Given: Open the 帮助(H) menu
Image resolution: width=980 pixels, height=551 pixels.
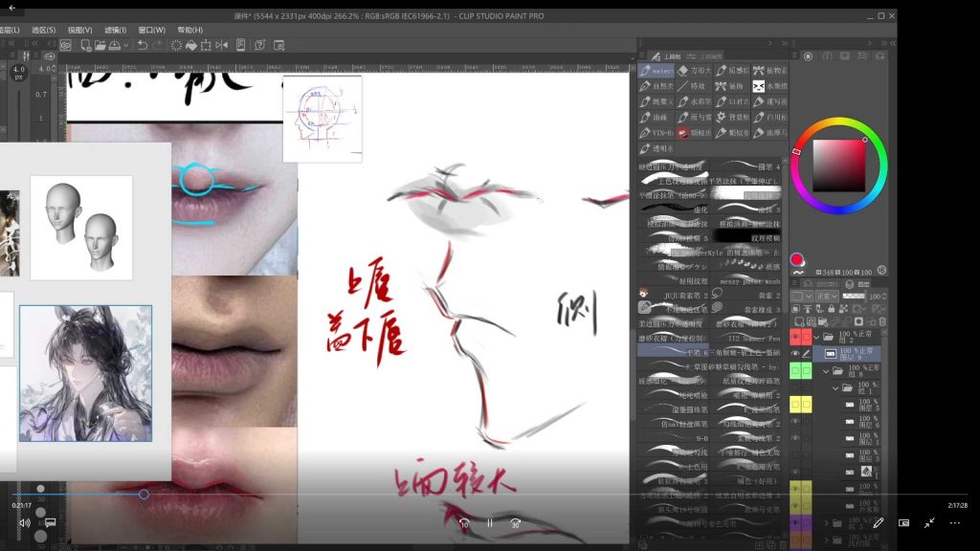Looking at the screenshot, I should point(190,30).
